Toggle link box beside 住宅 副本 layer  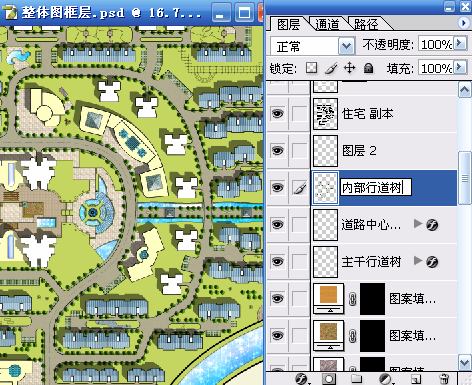[x=300, y=114]
